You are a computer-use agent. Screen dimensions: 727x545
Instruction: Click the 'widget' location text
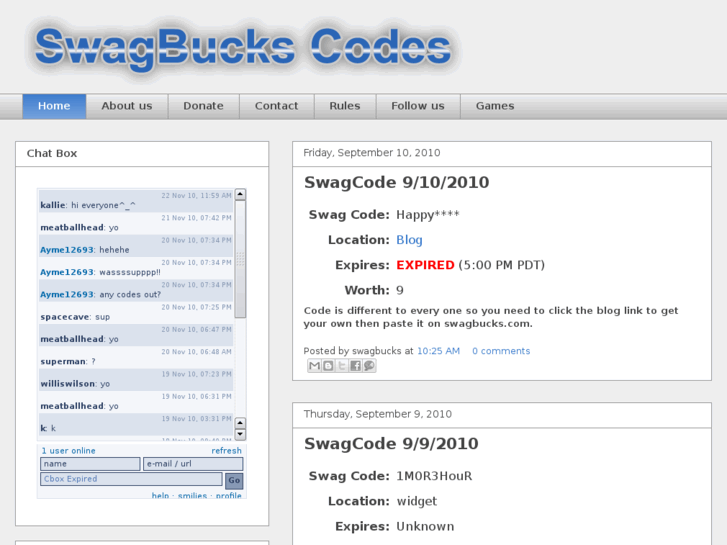(417, 501)
